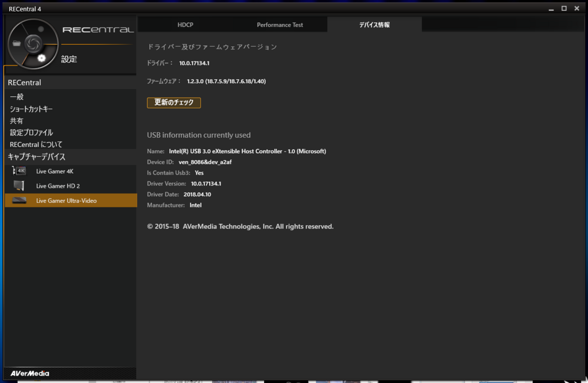Click the Device ID ven_8086&dev_a2af value
The height and width of the screenshot is (383, 588).
[x=205, y=162]
